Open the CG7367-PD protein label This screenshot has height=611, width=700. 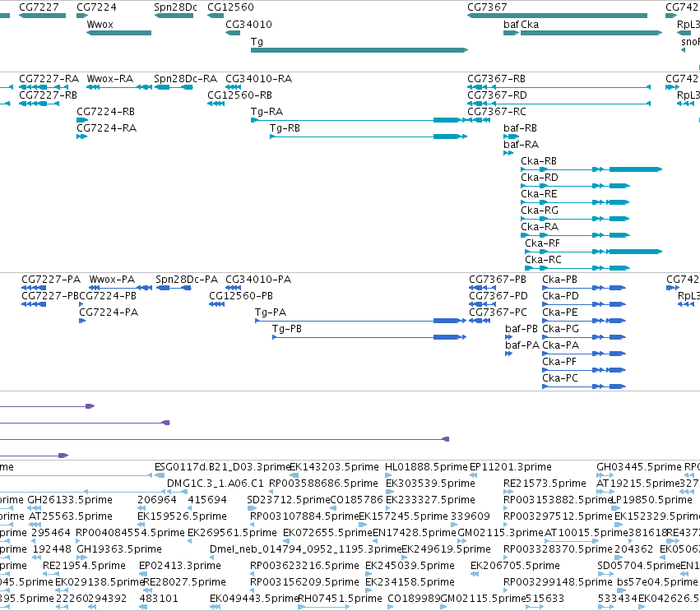(x=498, y=296)
